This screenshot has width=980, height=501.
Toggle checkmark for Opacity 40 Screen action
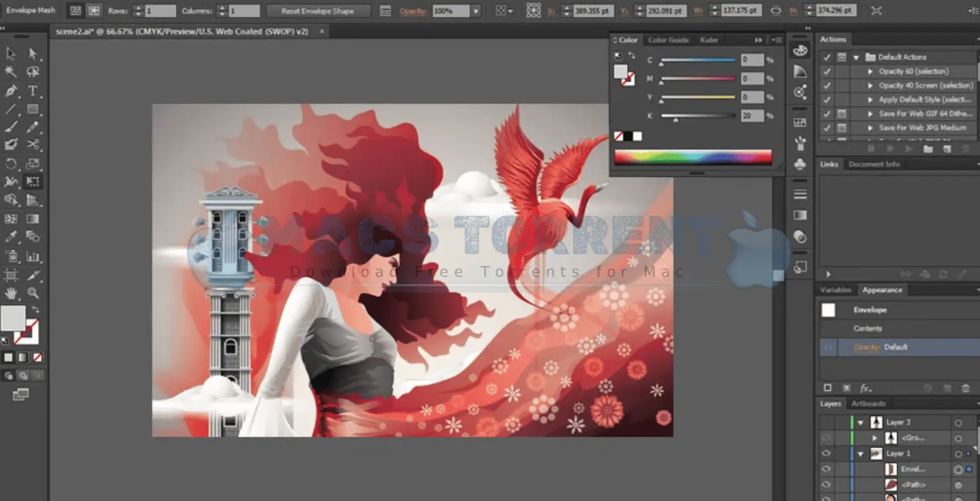(827, 86)
